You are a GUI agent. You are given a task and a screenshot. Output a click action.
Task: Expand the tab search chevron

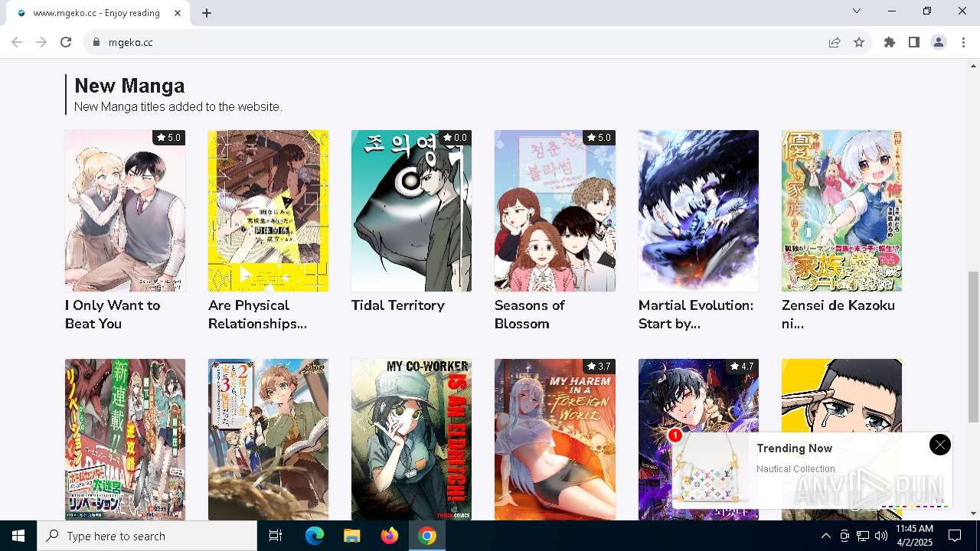[x=857, y=11]
